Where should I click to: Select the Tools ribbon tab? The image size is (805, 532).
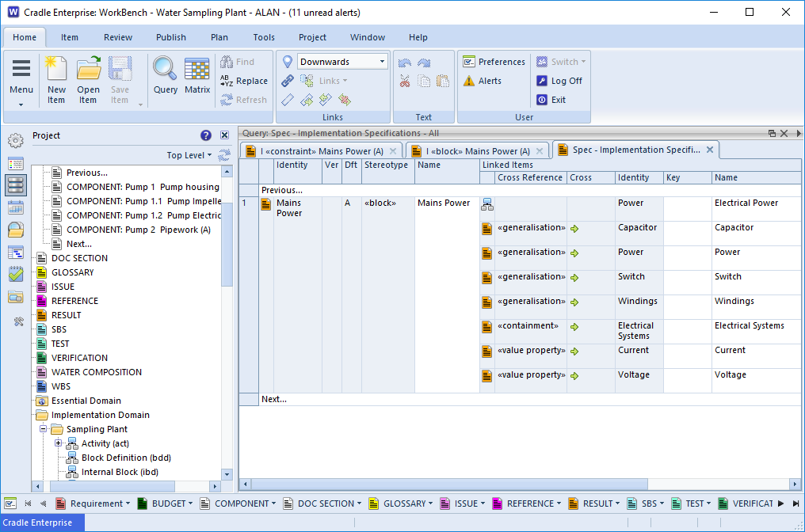coord(264,37)
